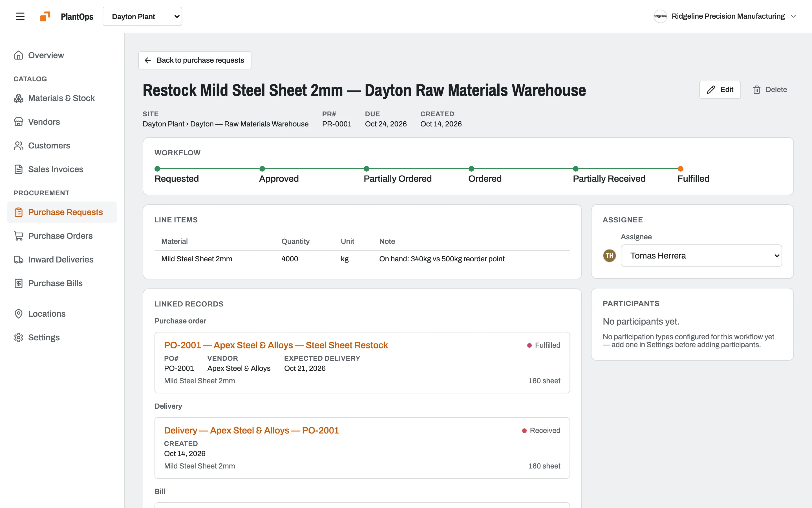Click the orange Fulfilled workflow dot

click(680, 169)
